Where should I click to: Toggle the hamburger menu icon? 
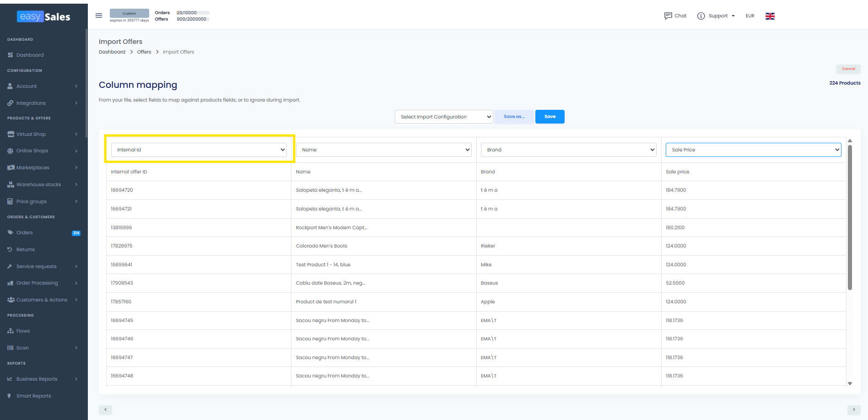tap(98, 16)
